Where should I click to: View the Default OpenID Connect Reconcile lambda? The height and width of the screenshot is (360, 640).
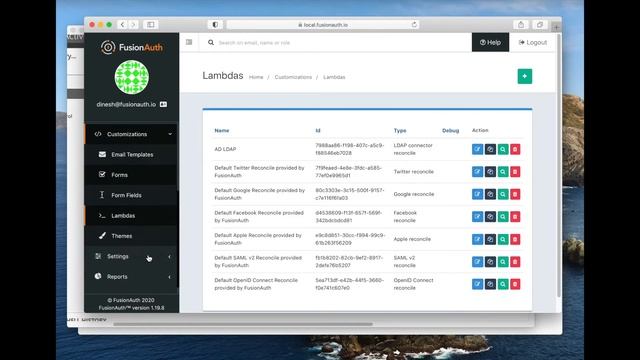tap(502, 284)
